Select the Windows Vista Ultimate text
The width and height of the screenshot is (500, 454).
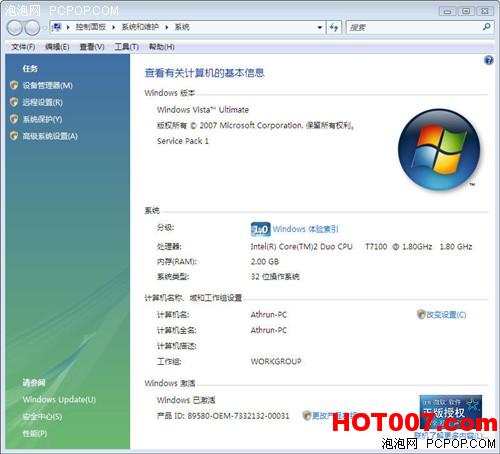coord(203,110)
